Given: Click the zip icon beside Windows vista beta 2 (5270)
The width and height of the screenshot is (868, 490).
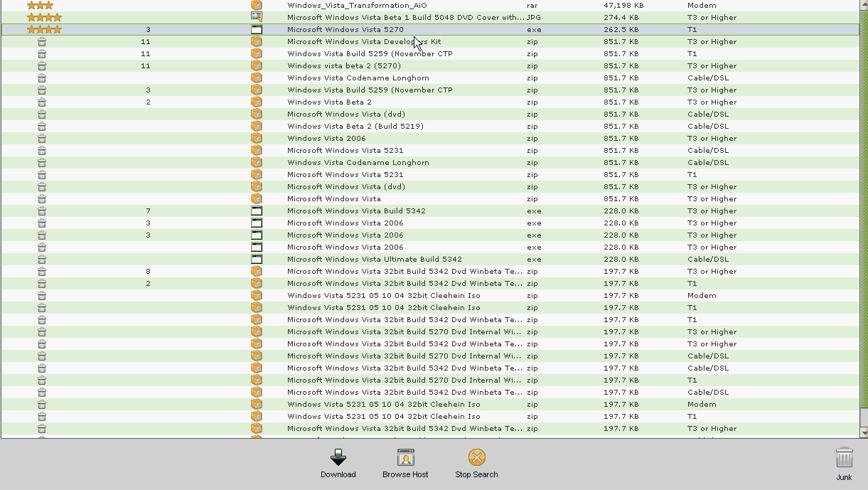Looking at the screenshot, I should click(x=257, y=65).
